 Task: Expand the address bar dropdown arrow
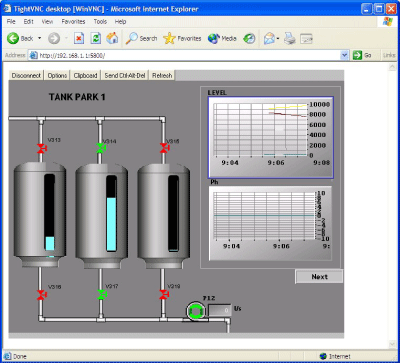(345, 55)
